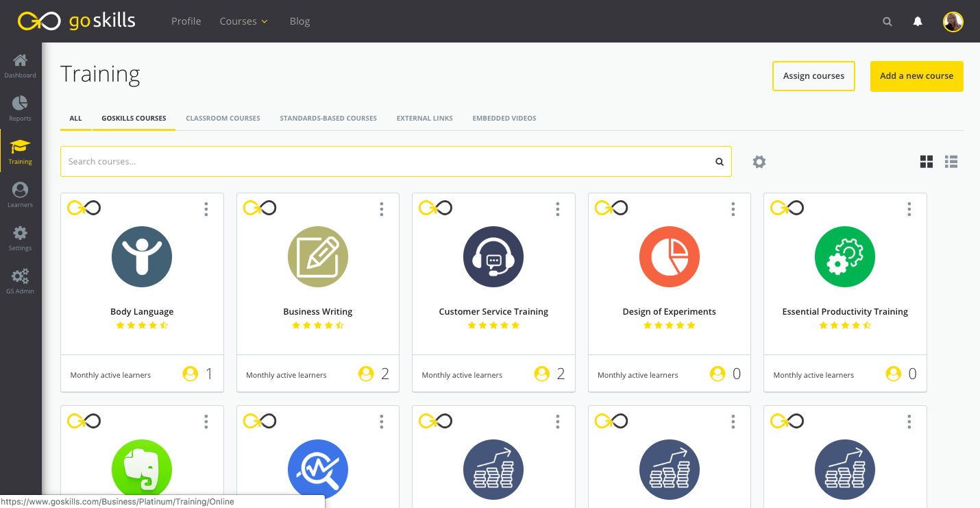Switch to CLASSROOM COURSES tab
Screen dimensions: 980x508
tap(223, 118)
